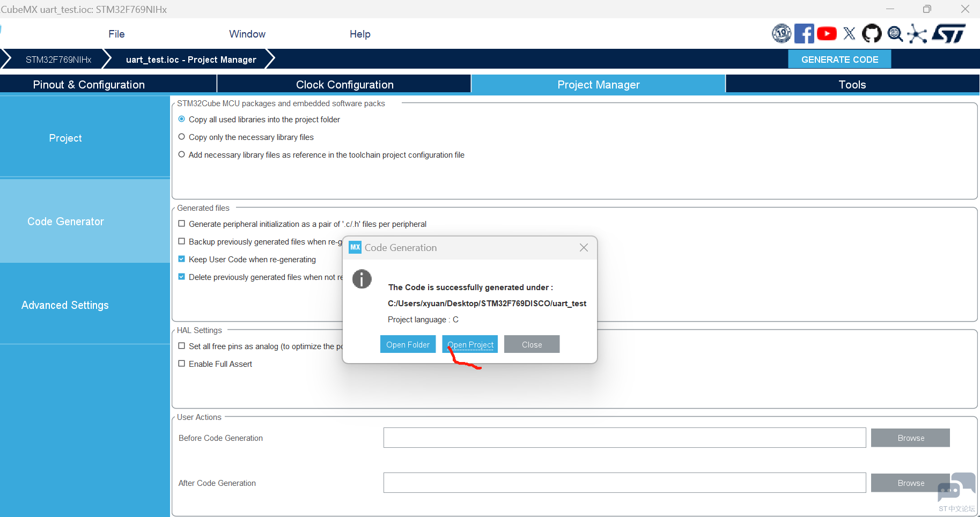Screen dimensions: 980x517
Task: Open the Project side section
Action: (x=85, y=138)
